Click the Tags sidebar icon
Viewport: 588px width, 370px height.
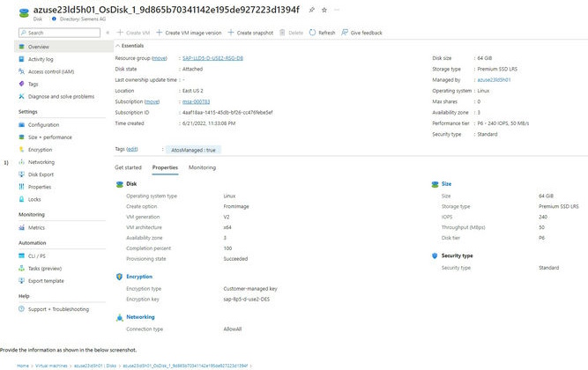(x=22, y=84)
